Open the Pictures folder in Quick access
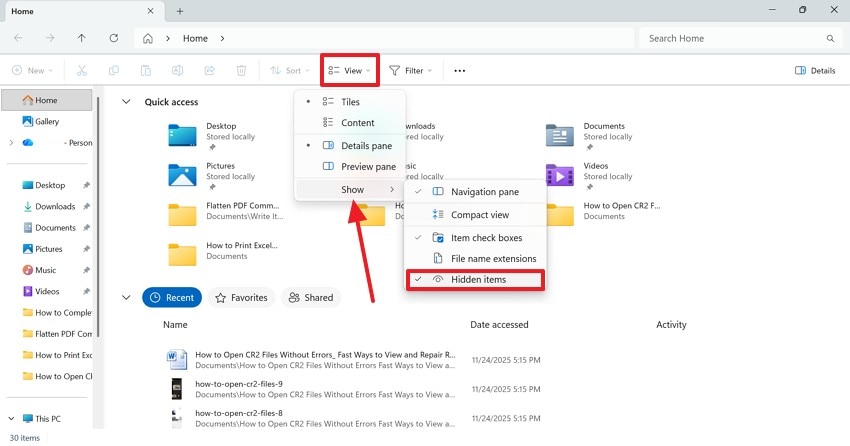 pyautogui.click(x=211, y=176)
